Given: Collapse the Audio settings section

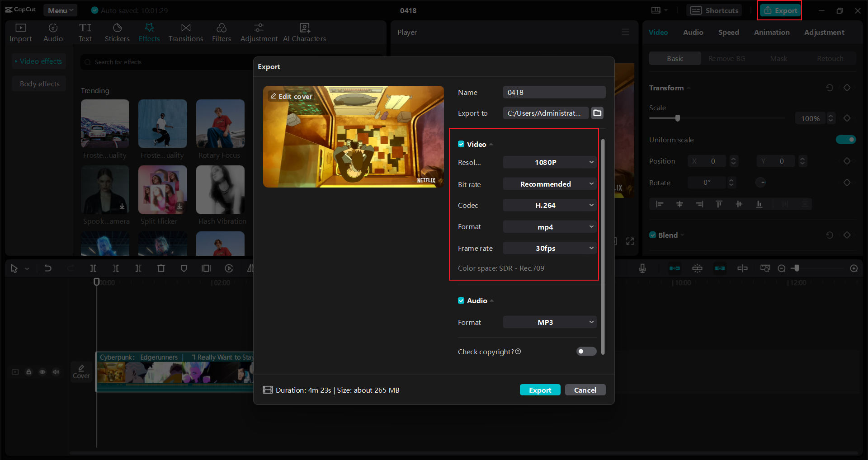Looking at the screenshot, I should (x=492, y=301).
